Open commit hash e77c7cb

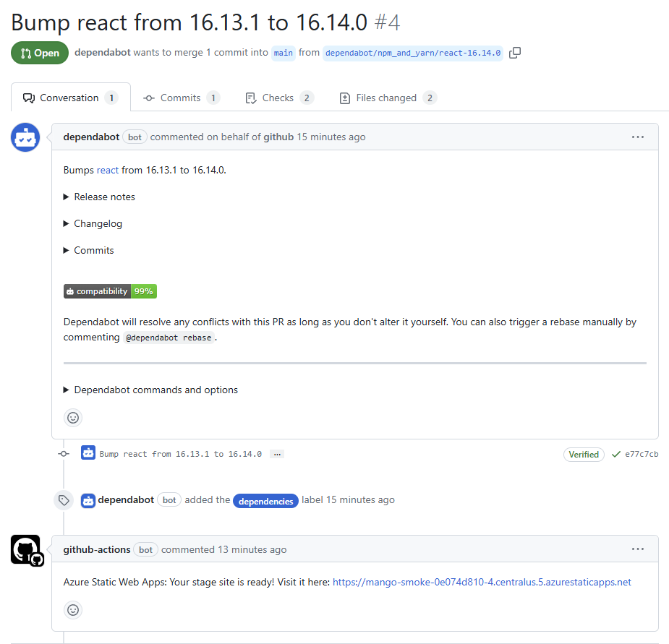pos(642,454)
